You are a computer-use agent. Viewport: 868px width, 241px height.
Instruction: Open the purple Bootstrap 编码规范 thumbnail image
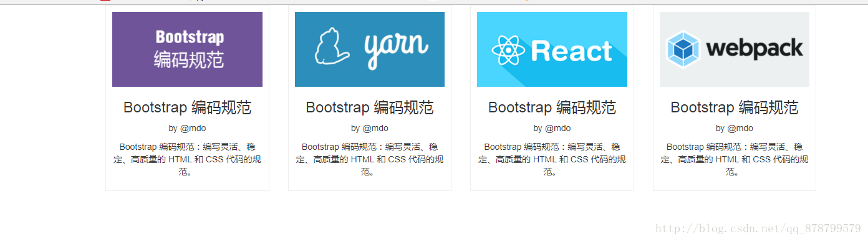pos(187,49)
